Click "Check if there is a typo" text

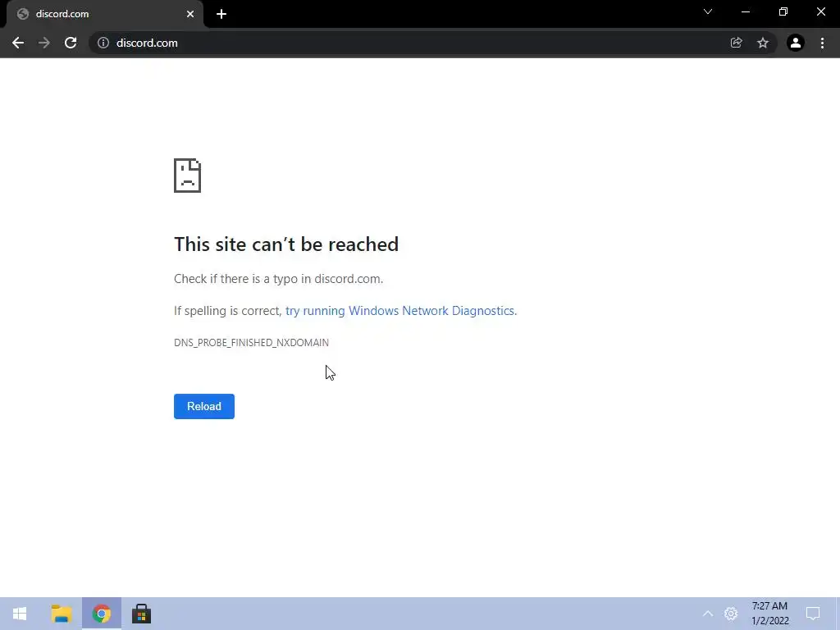tap(235, 279)
